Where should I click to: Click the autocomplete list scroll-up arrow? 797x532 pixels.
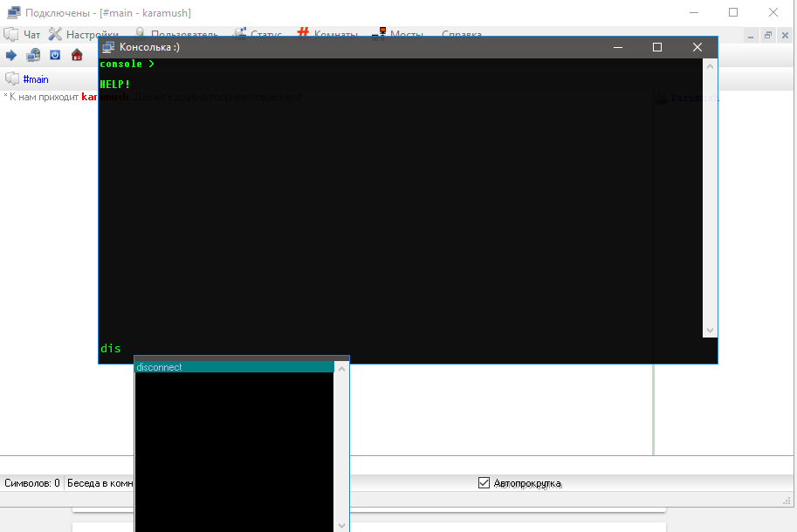(341, 369)
